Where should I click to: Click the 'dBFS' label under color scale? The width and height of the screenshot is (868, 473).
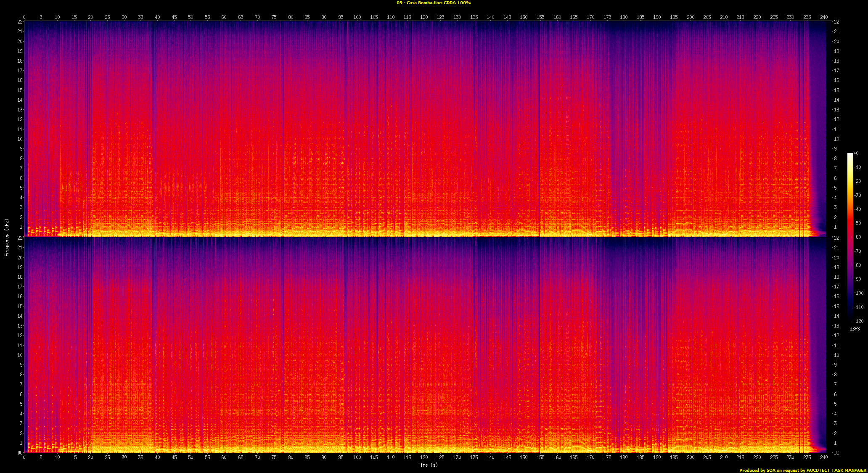tap(855, 329)
